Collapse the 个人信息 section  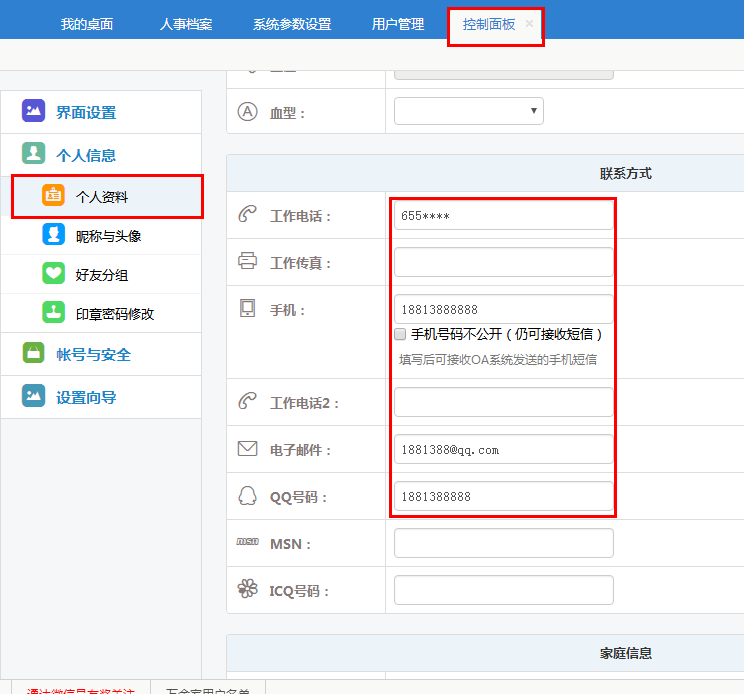tap(86, 155)
